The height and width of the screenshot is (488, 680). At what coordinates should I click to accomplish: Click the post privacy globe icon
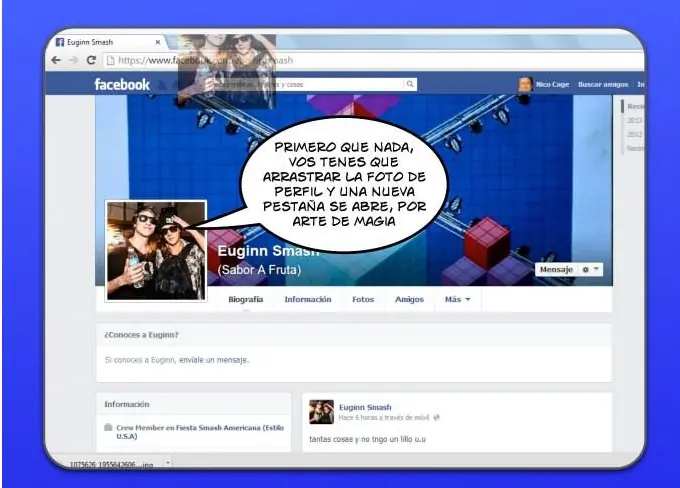pyautogui.click(x=436, y=417)
